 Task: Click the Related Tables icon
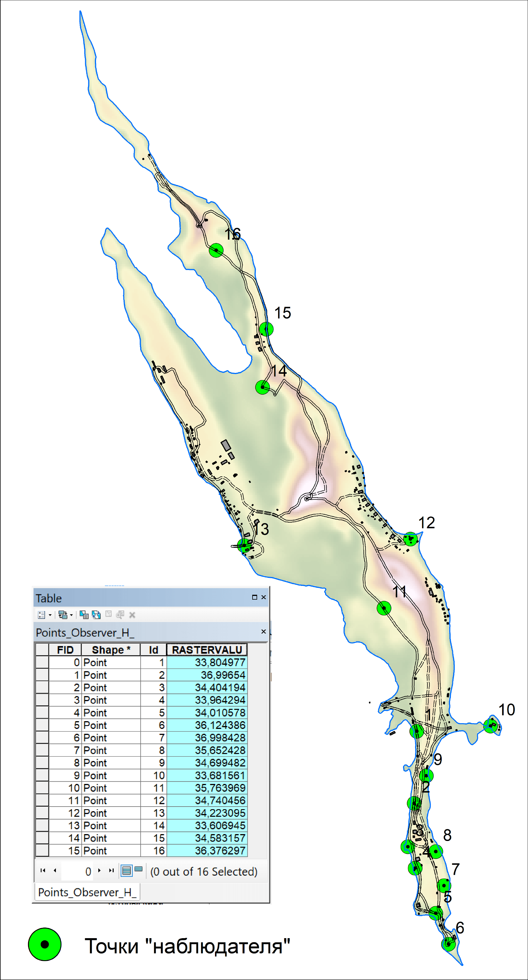pos(63,615)
